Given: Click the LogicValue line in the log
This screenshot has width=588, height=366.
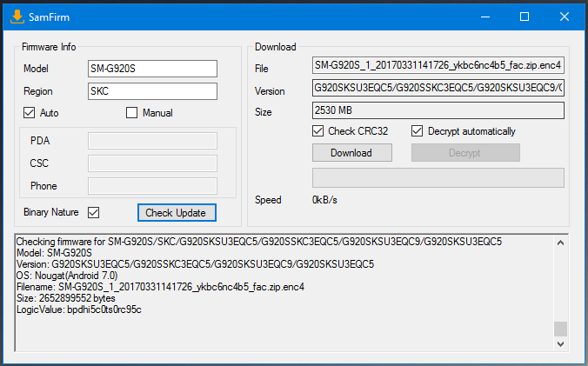Looking at the screenshot, I should pos(79,309).
